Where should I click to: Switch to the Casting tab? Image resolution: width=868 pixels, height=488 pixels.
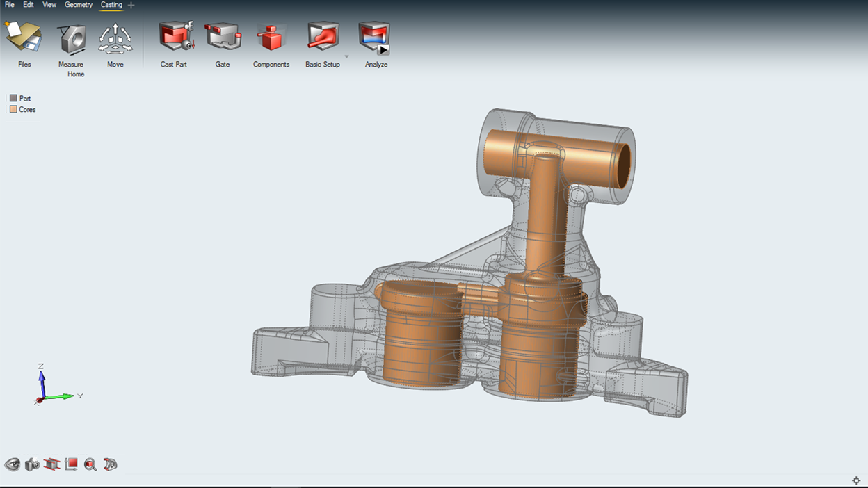click(111, 4)
